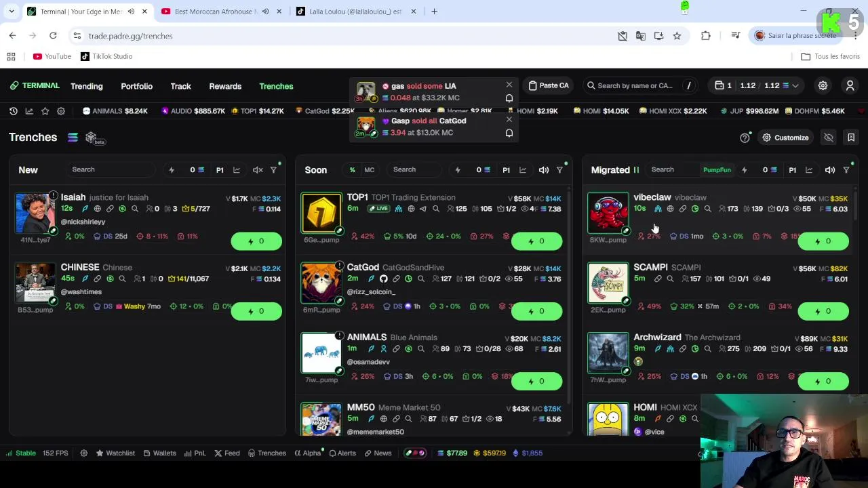Toggle the pause icon beside Migrated
The height and width of the screenshot is (488, 868).
pos(636,170)
